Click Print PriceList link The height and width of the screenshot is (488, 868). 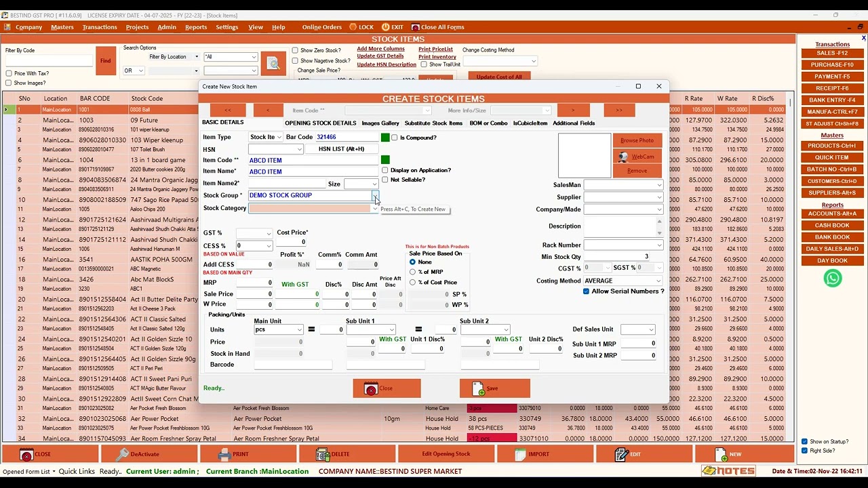tap(435, 49)
